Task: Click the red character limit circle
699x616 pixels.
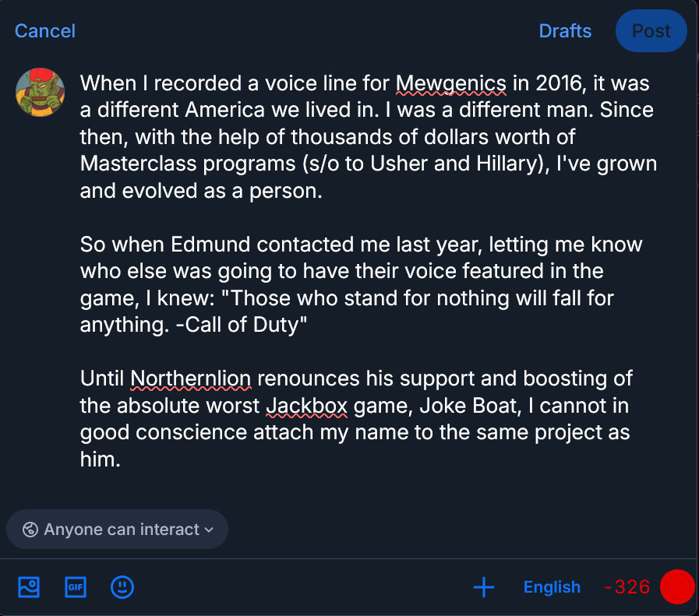Action: 676,587
